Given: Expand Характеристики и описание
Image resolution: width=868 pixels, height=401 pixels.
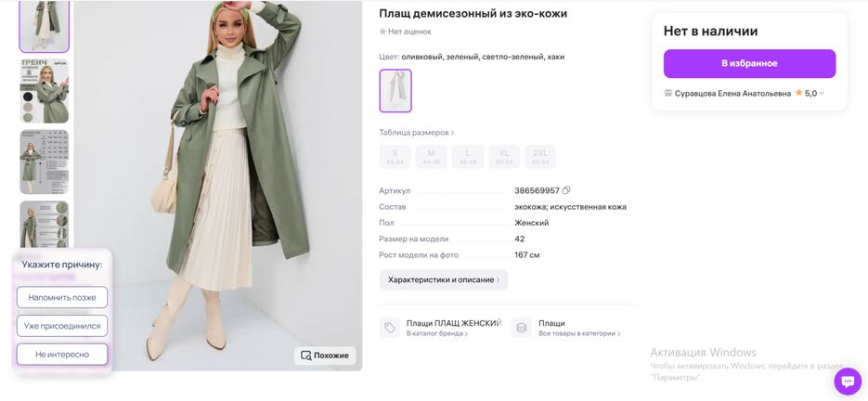Looking at the screenshot, I should [x=444, y=279].
